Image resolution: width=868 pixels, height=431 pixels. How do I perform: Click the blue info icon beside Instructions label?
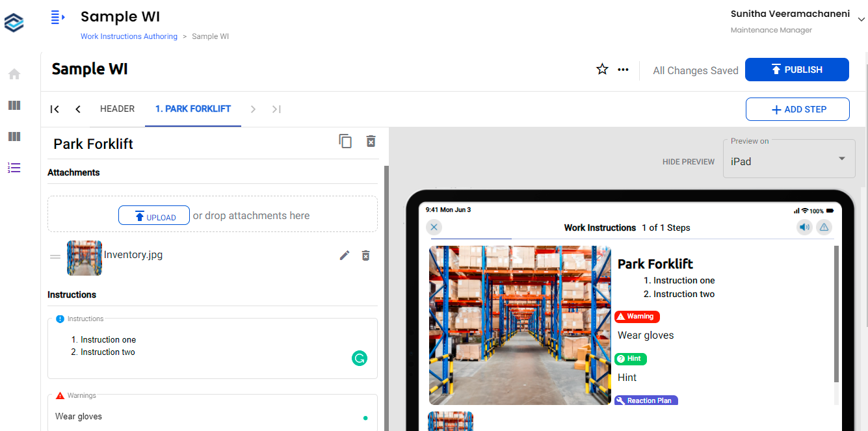[x=60, y=319]
